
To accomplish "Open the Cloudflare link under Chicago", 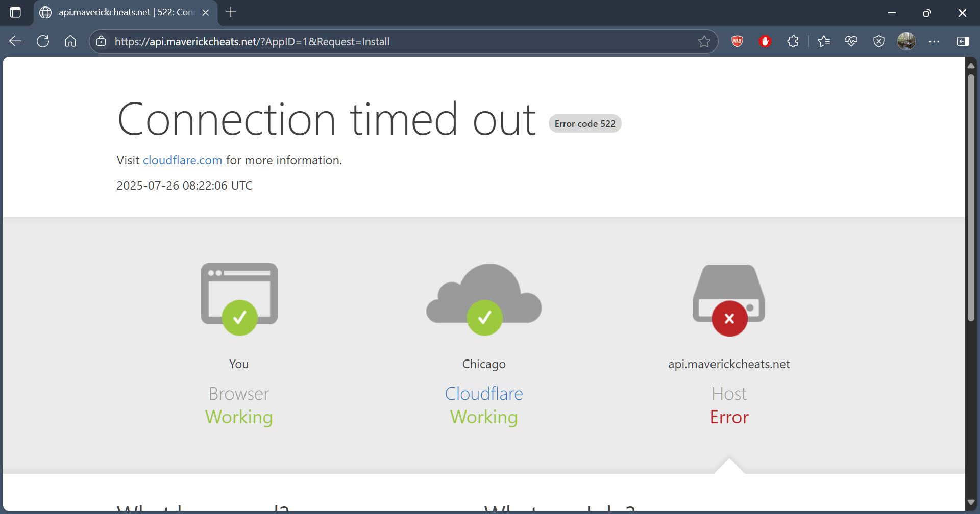I will (484, 394).
